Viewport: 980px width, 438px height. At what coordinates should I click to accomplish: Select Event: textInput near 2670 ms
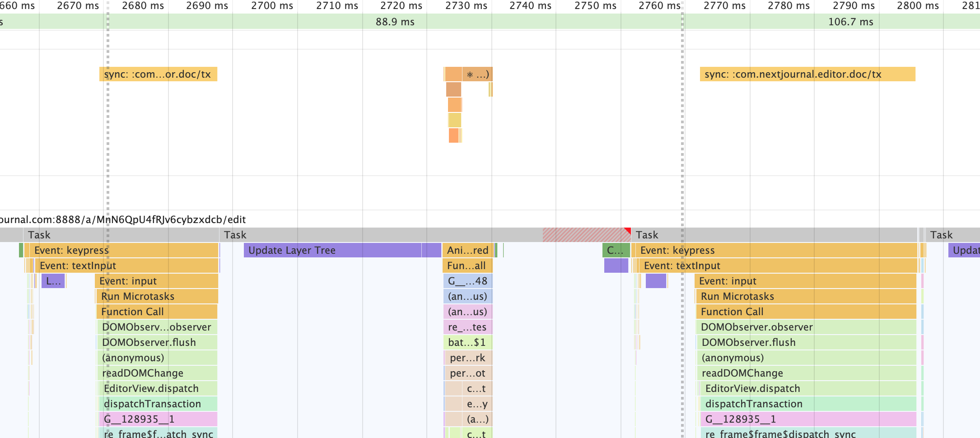tap(126, 266)
